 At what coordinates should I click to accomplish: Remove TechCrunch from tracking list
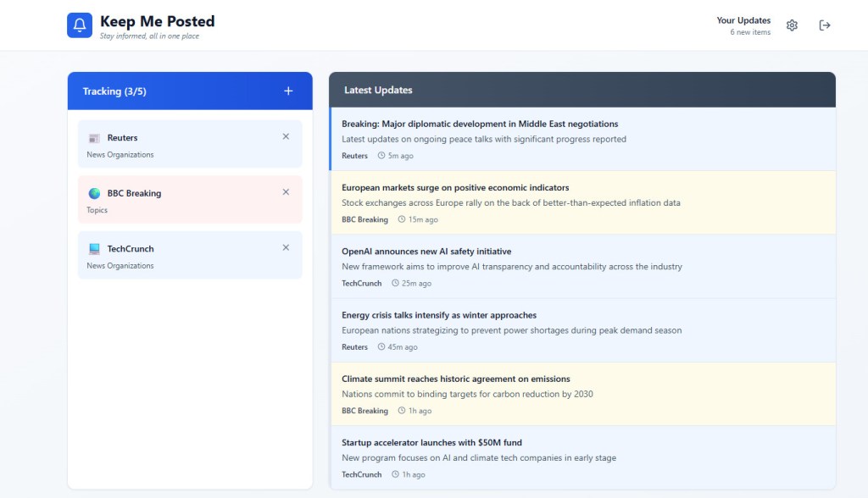286,247
